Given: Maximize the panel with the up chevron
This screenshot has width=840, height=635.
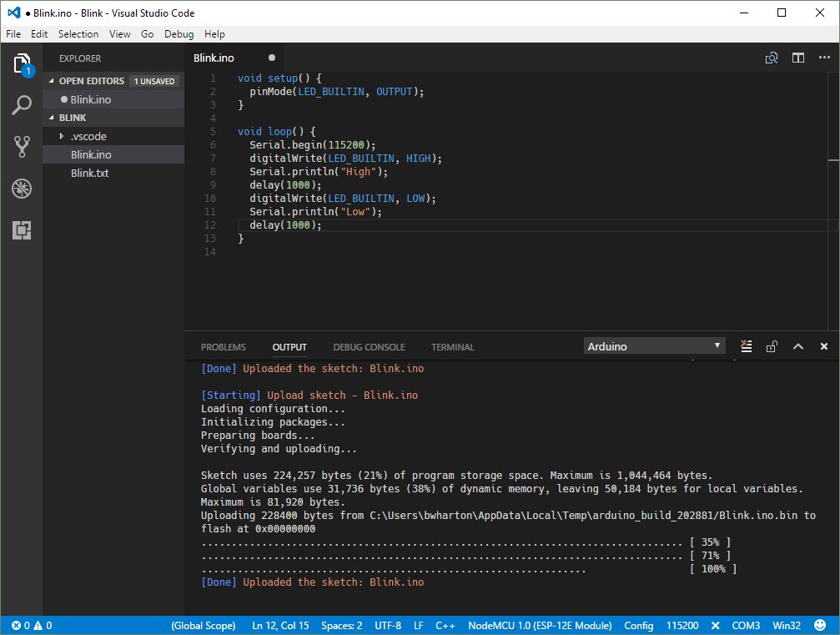Looking at the screenshot, I should [798, 346].
